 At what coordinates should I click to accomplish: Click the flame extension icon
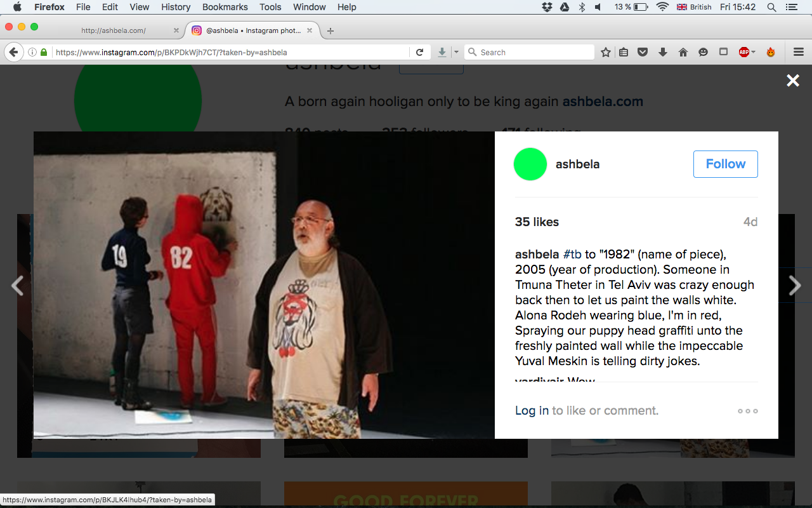pyautogui.click(x=771, y=52)
